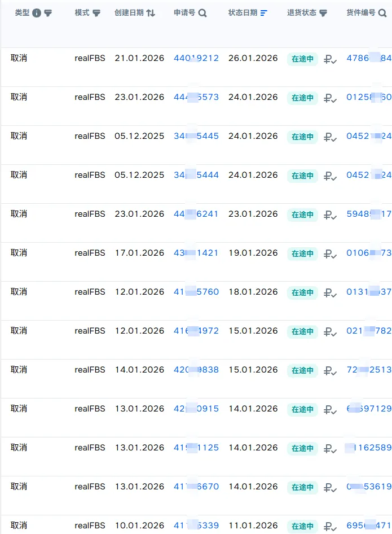The width and height of the screenshot is (392, 534).
Task: Open shipment number ending in 2513
Action: [369, 370]
